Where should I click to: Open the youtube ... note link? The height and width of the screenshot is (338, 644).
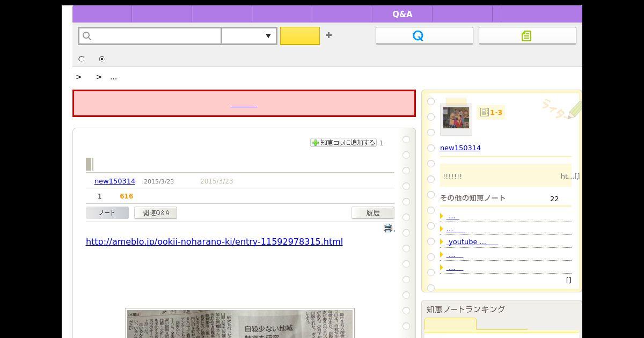(x=473, y=242)
